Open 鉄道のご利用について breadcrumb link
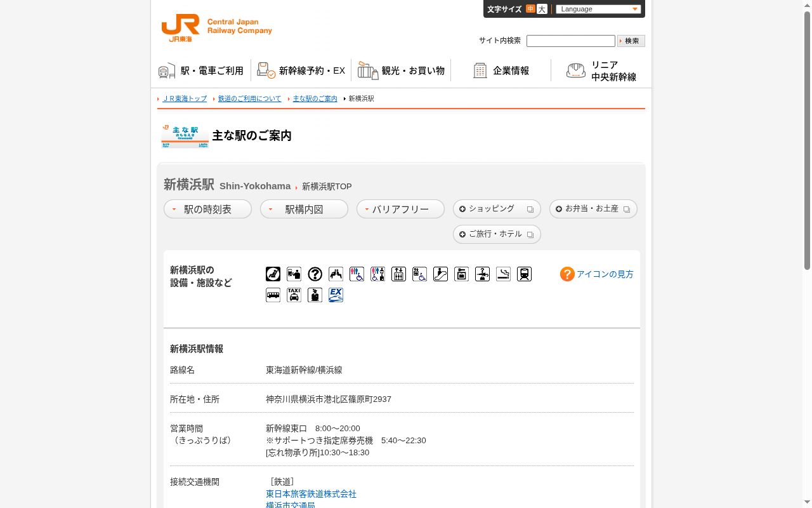Viewport: 812px width, 508px height. pos(249,98)
